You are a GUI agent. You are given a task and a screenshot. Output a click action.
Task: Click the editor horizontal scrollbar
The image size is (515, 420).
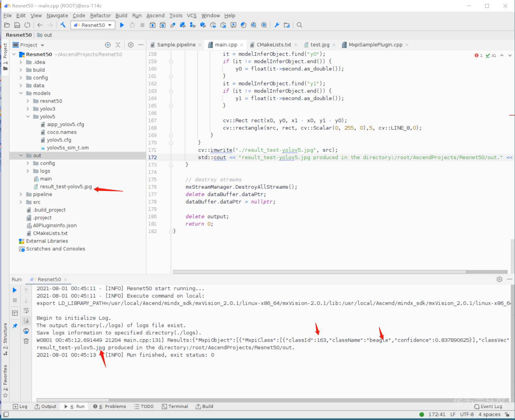(x=319, y=272)
